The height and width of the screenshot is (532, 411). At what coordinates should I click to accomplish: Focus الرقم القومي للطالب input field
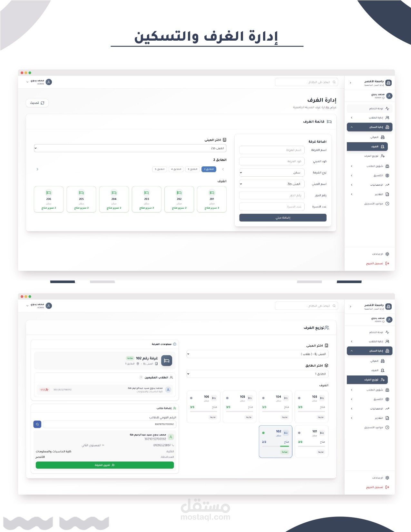click(x=110, y=424)
